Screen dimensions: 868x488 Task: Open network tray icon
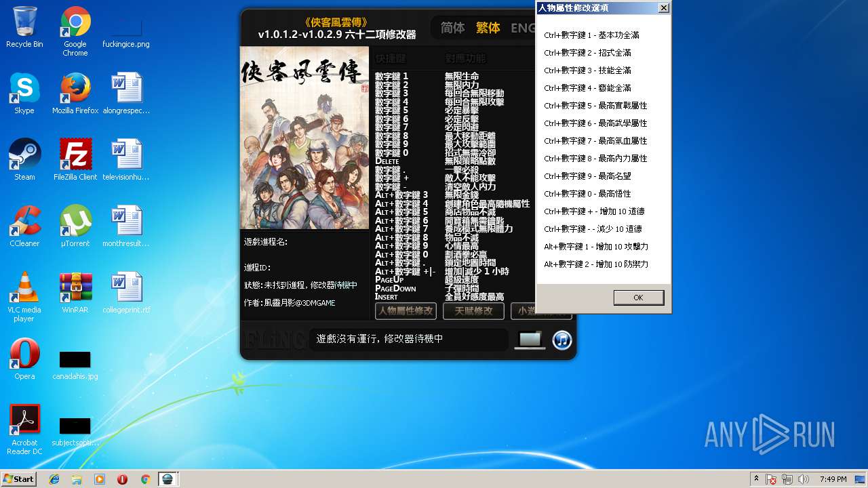pos(787,479)
